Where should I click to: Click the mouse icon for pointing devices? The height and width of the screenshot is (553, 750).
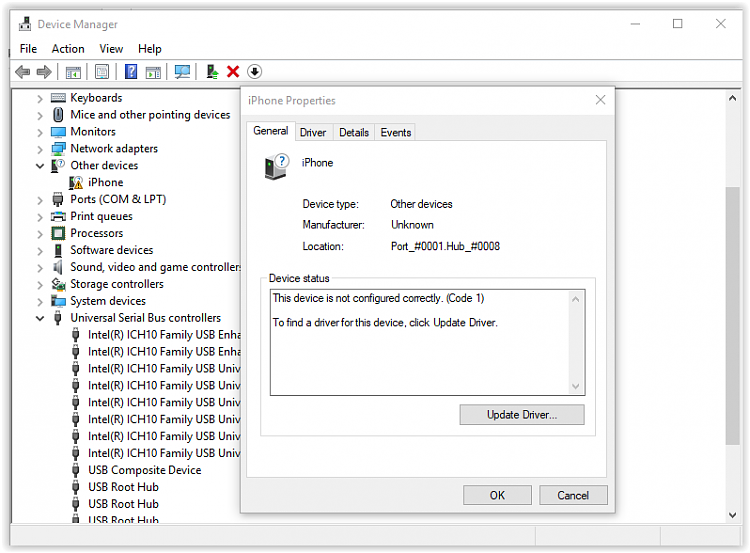point(58,115)
